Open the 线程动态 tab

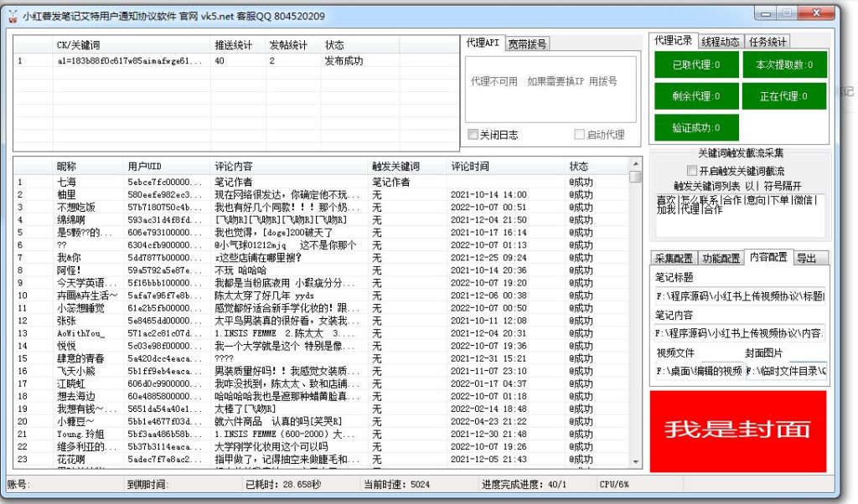point(720,42)
